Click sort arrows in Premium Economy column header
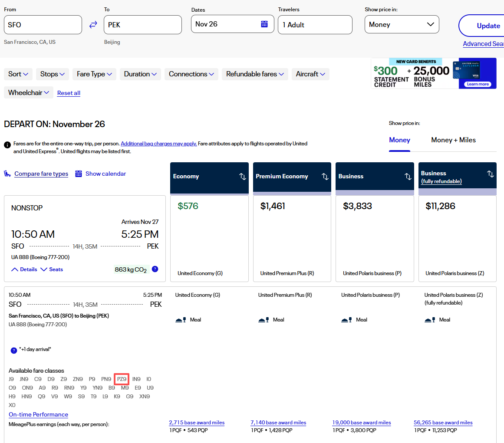Image resolution: width=504 pixels, height=443 pixels. click(x=325, y=176)
